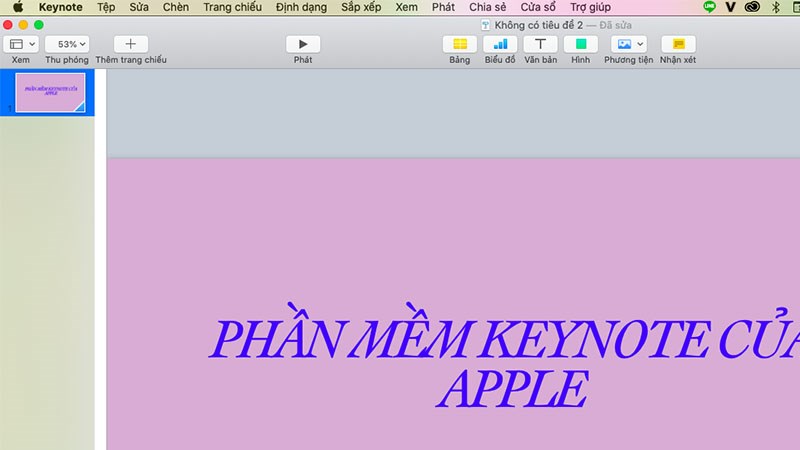Viewport: 800px width, 450px height.
Task: Open the 53% zoom level dropdown
Action: [67, 44]
